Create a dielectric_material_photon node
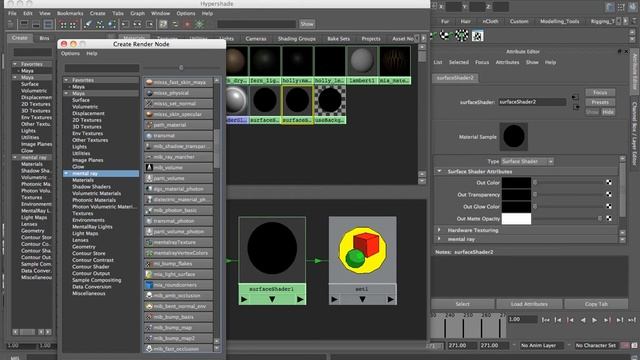 178,200
